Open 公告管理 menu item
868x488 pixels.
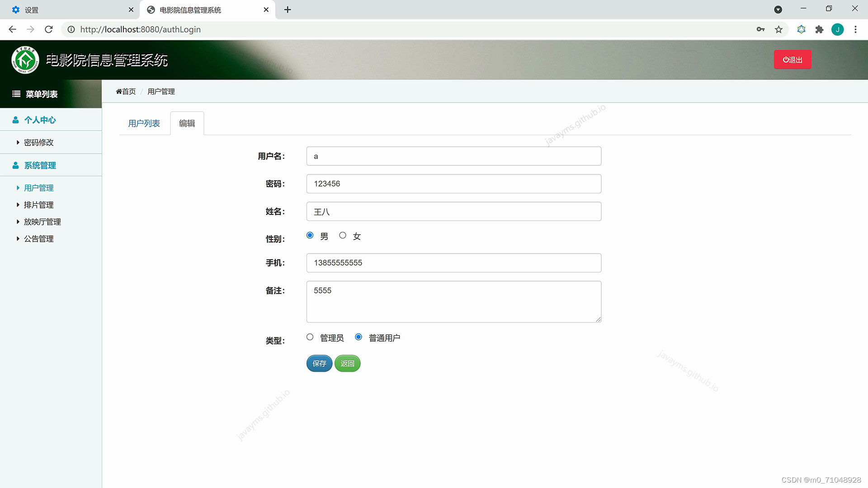(38, 239)
